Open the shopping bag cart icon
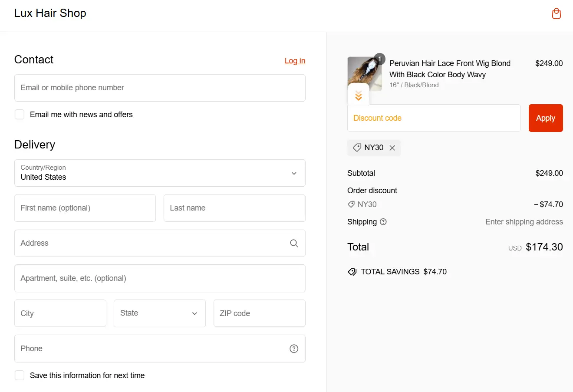 (556, 14)
